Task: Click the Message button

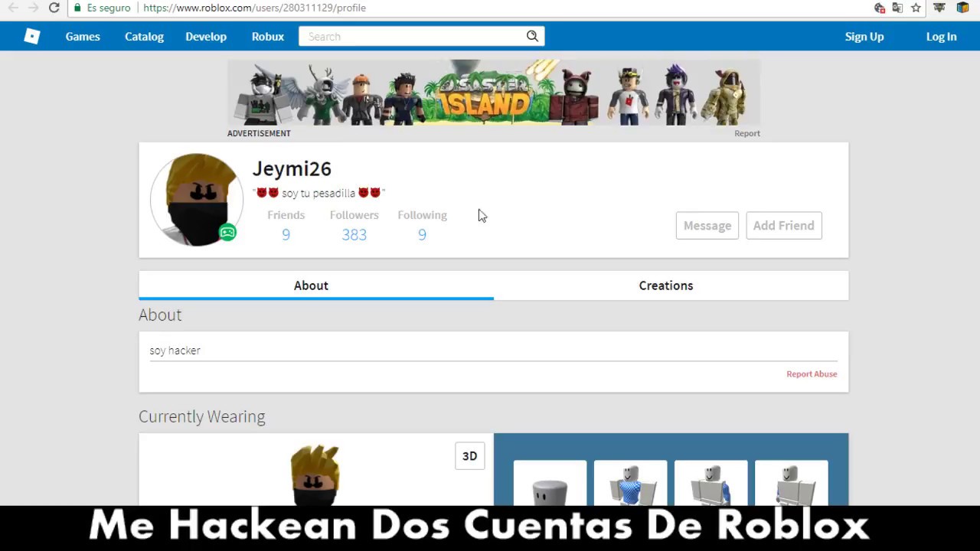Action: [707, 226]
